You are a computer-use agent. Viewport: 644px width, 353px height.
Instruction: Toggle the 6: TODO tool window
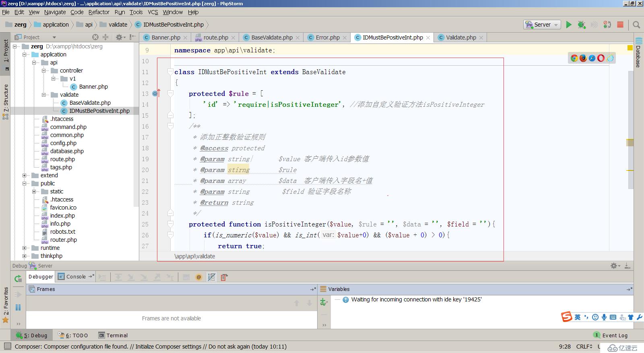click(72, 335)
